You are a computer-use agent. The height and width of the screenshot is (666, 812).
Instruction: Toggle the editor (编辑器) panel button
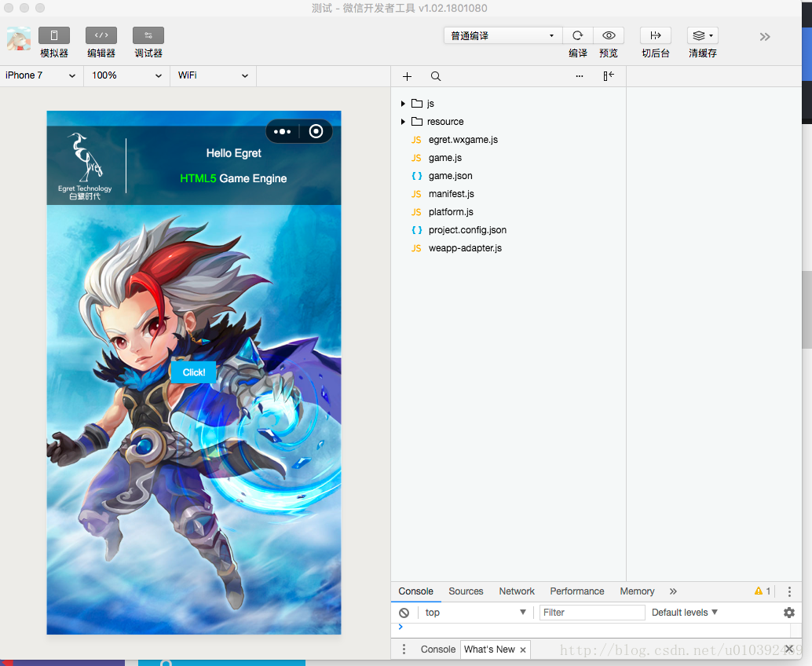coord(101,35)
